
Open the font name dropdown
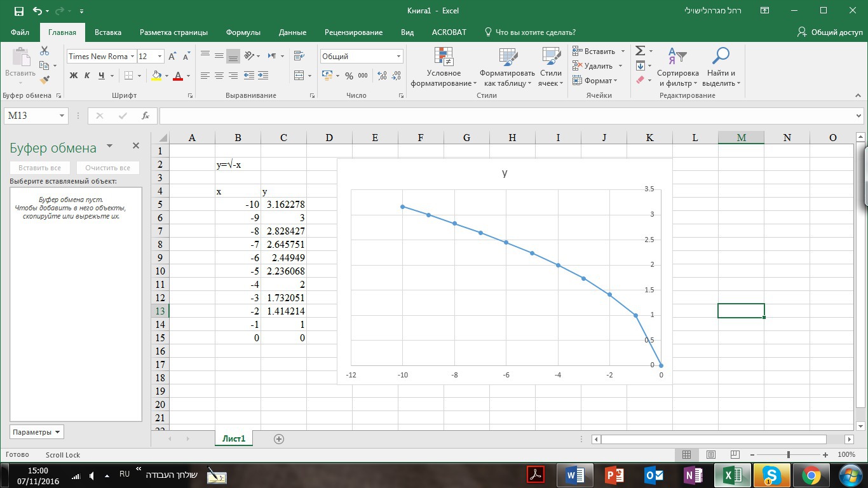pos(132,57)
